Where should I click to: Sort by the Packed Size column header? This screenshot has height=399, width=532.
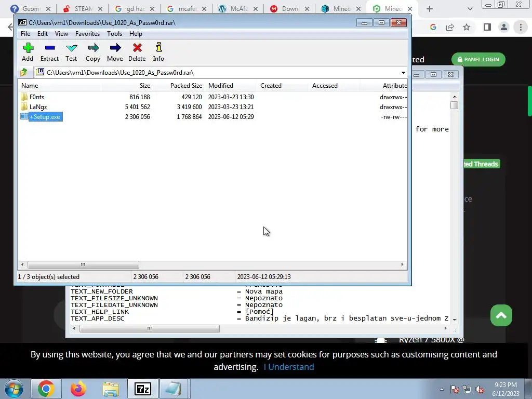point(179,86)
